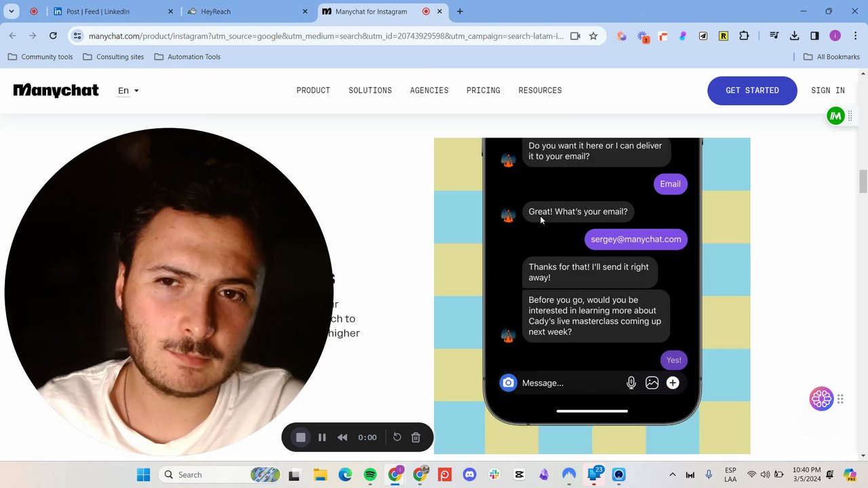Open the Windows Start menu
This screenshot has width=868, height=488.
tap(143, 474)
